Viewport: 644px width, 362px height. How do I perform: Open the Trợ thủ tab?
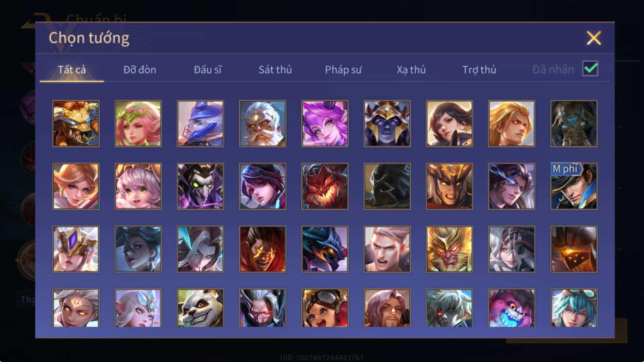479,69
